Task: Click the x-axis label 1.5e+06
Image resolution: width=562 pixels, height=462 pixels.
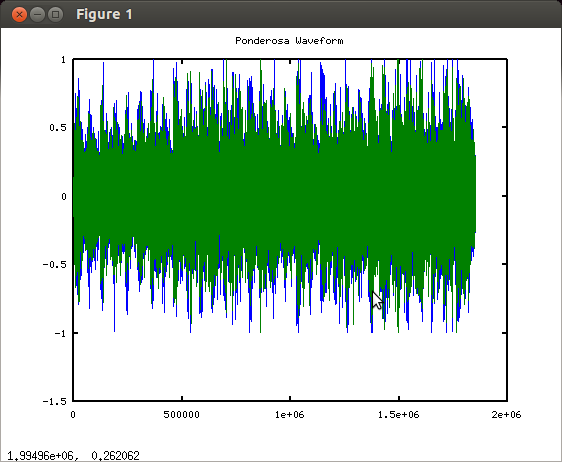Action: [x=399, y=415]
